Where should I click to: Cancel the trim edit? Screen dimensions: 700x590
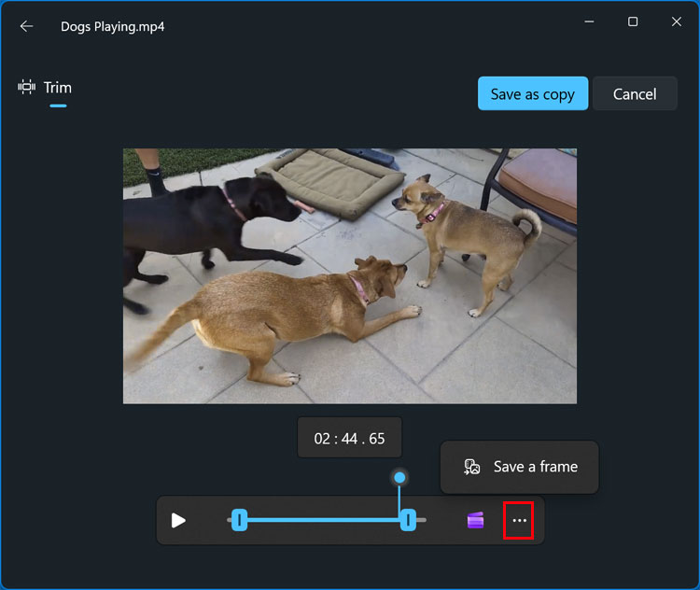[635, 93]
